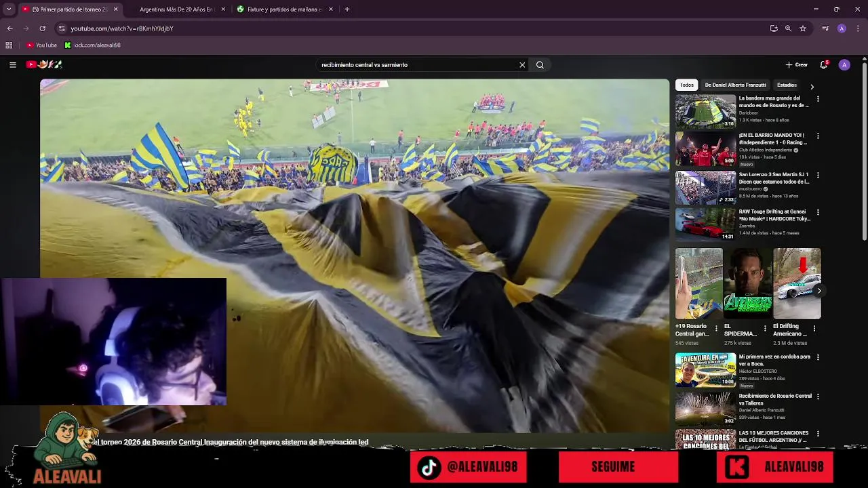Open the Chrome profile avatar
The image size is (868, 488).
[842, 28]
